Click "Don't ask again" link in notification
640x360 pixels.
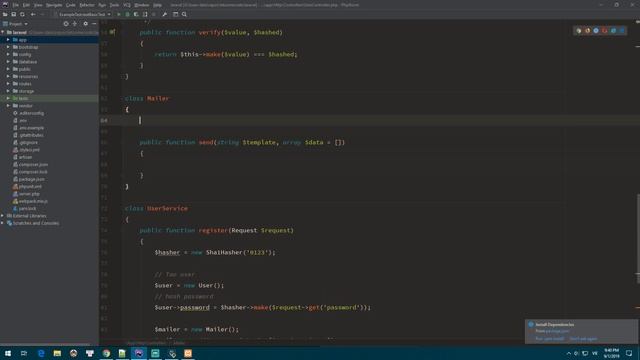[x=583, y=339]
